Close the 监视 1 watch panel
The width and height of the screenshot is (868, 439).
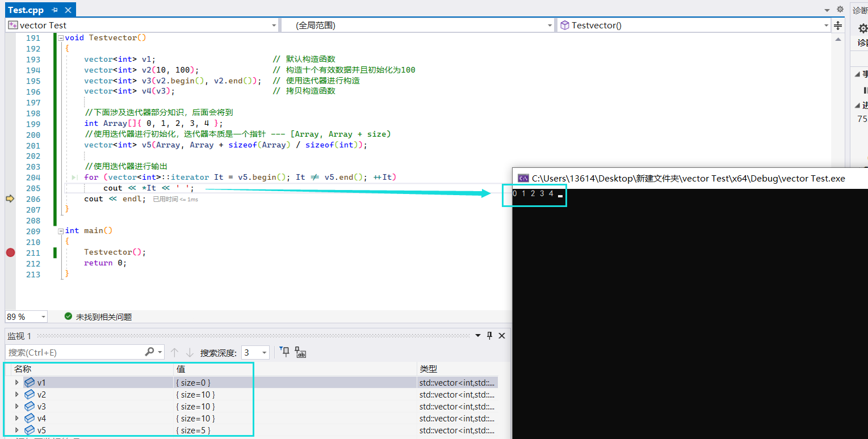tap(502, 336)
